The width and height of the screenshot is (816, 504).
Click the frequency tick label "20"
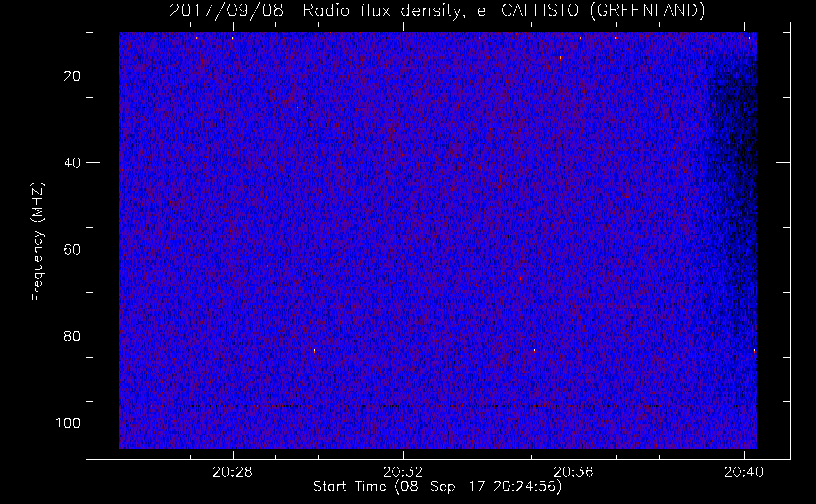point(73,76)
